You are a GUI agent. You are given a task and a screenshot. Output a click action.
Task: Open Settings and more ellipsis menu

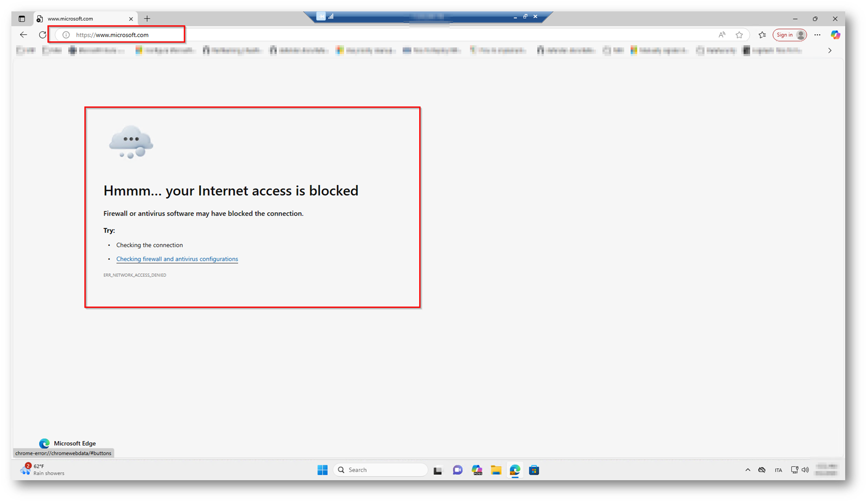click(818, 35)
